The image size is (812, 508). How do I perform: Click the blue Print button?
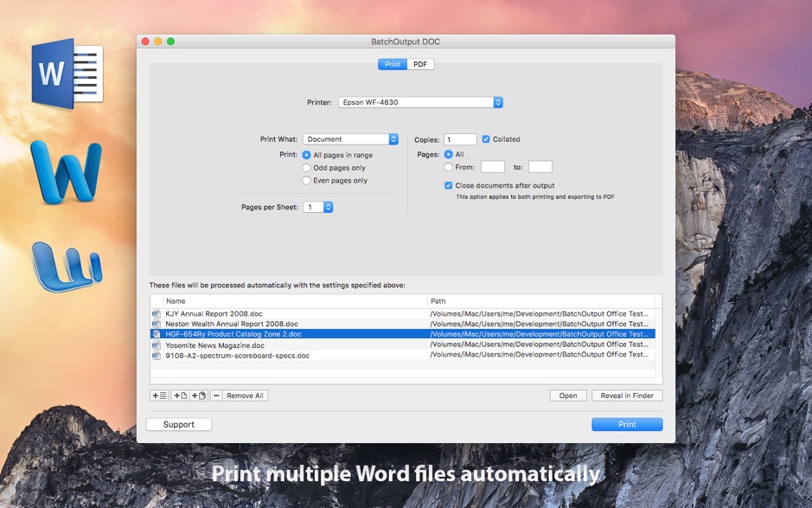(627, 424)
